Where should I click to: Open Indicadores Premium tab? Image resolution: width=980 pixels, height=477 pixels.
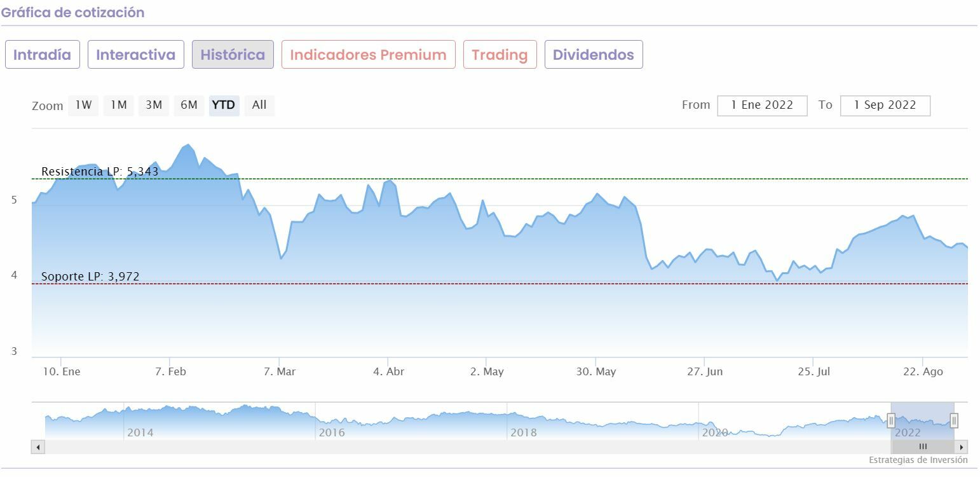coord(369,55)
